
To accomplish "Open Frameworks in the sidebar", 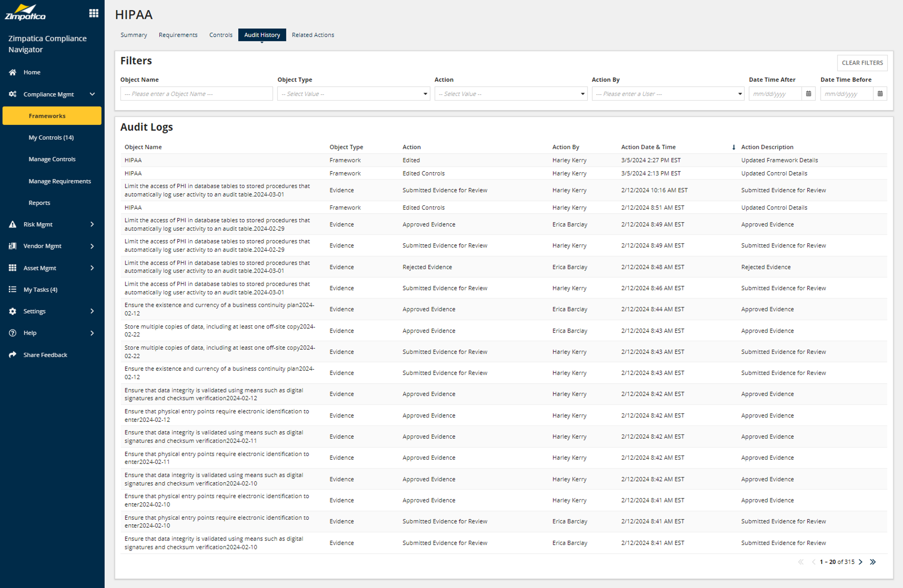I will pyautogui.click(x=52, y=116).
